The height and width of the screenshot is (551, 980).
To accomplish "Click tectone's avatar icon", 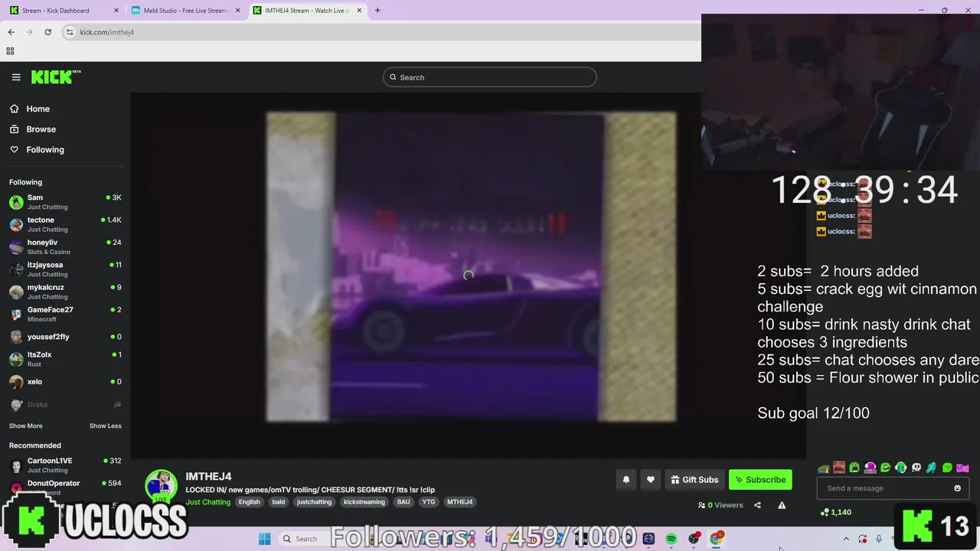I will tap(16, 224).
